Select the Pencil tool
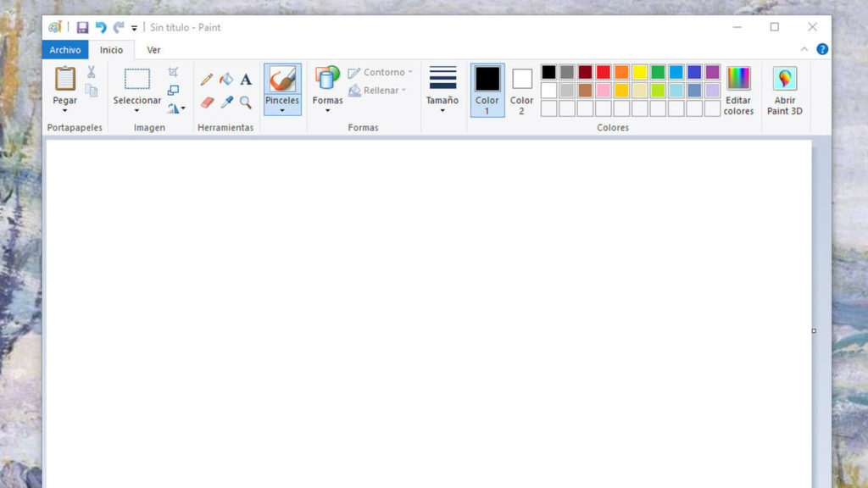This screenshot has height=488, width=868. coord(205,79)
